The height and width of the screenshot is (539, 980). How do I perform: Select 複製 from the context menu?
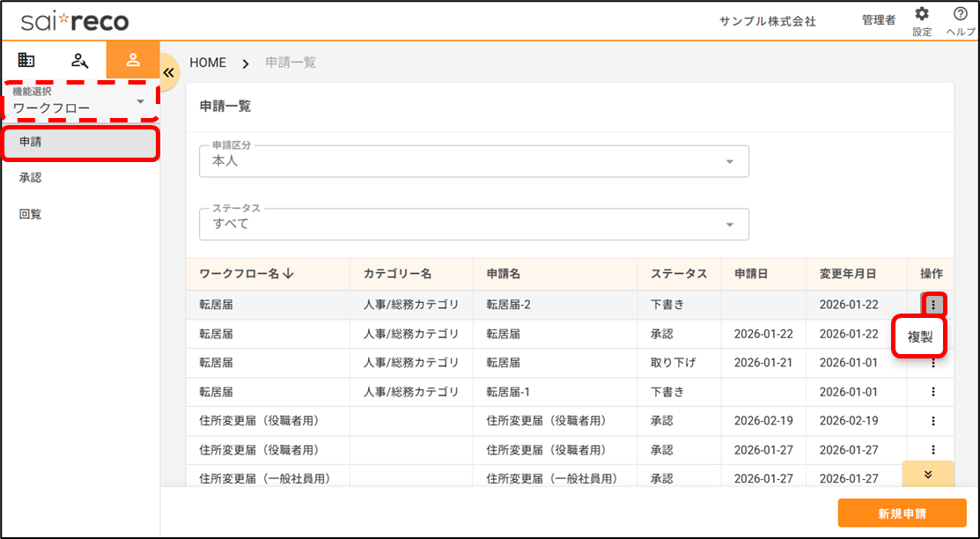[920, 336]
